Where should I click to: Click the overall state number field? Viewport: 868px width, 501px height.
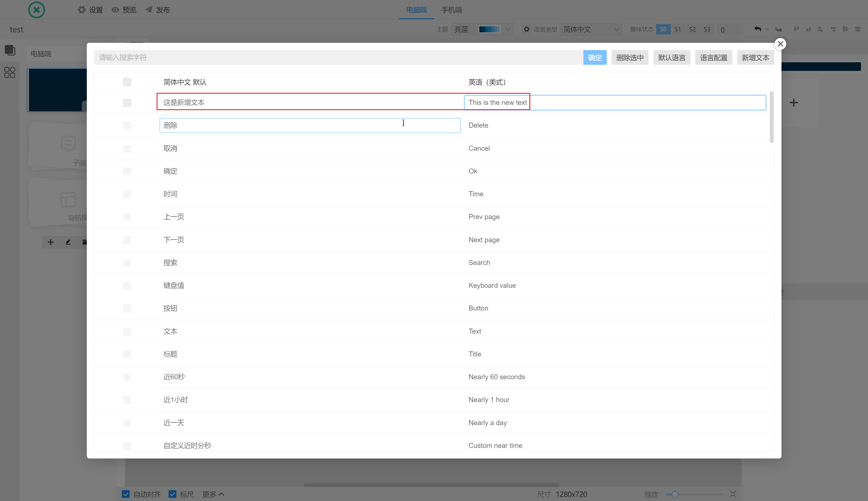coord(730,29)
